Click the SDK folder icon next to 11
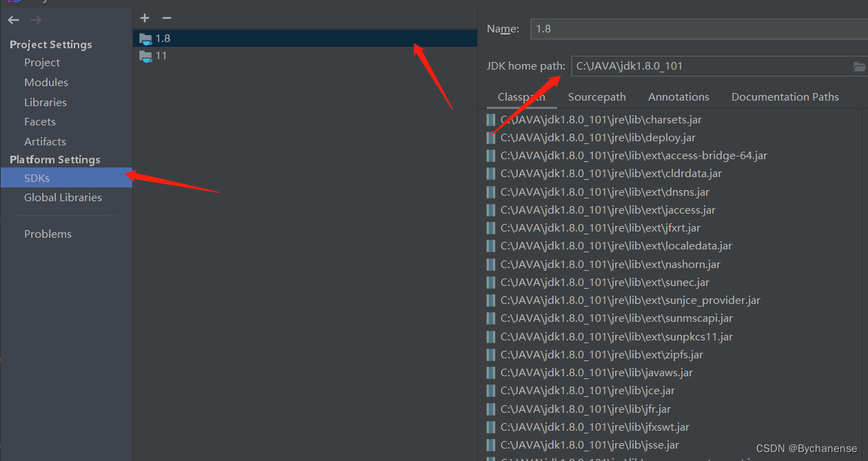Screen dimensions: 868x461 [145, 56]
